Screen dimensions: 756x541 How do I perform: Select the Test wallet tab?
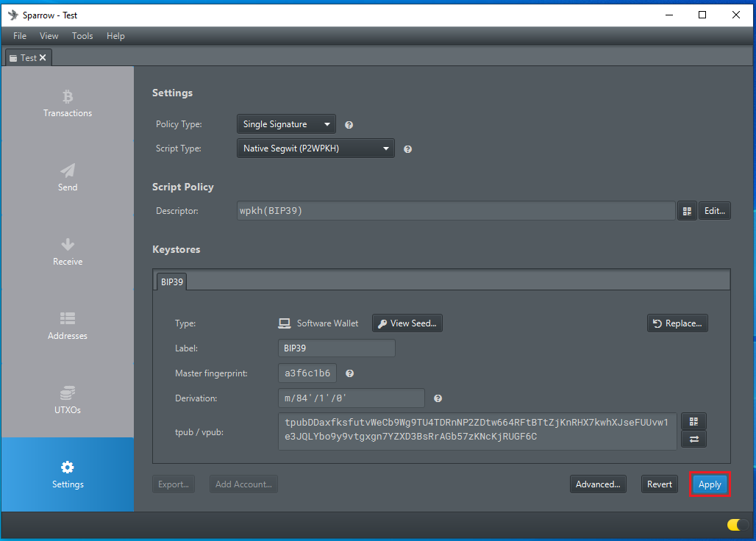[28, 58]
